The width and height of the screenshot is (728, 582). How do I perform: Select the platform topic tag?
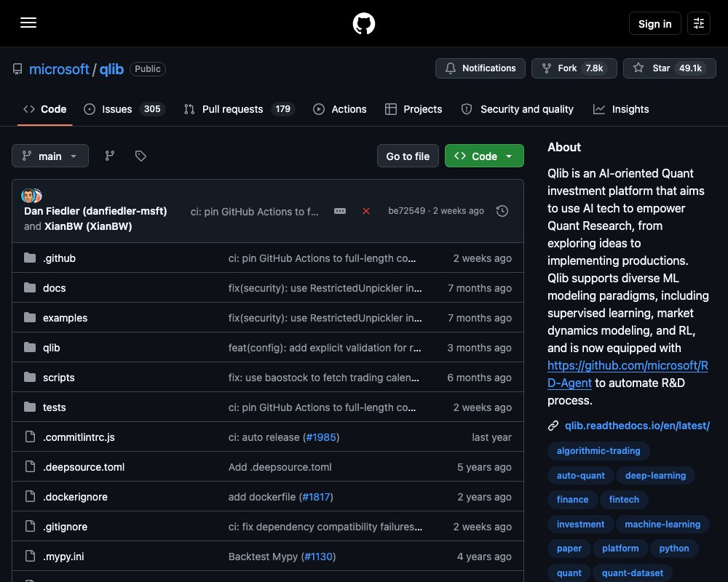pos(620,548)
